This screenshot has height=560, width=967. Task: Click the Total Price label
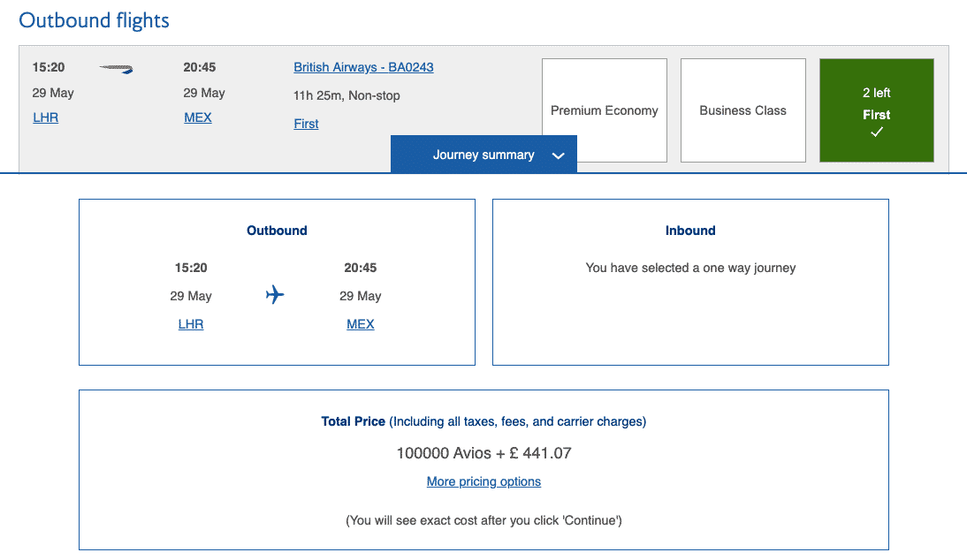pos(353,421)
